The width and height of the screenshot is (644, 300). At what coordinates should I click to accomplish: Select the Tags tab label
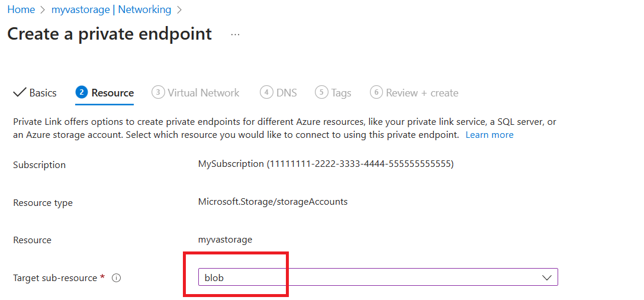point(341,93)
